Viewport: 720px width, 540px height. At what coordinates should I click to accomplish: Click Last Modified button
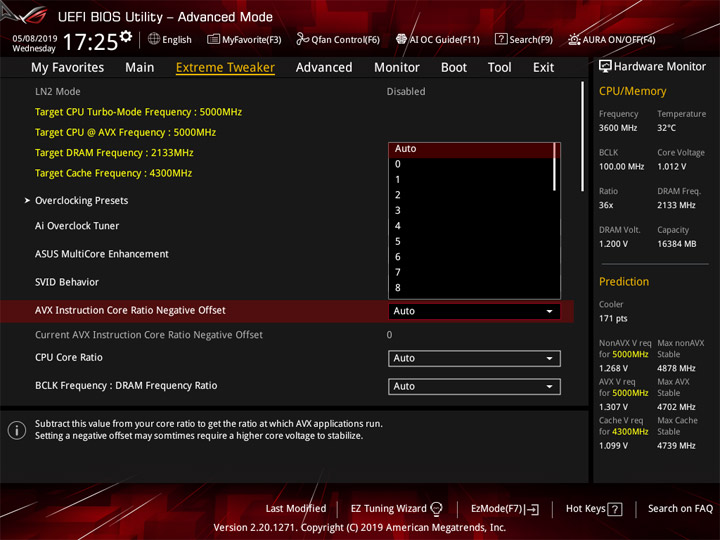tap(296, 509)
